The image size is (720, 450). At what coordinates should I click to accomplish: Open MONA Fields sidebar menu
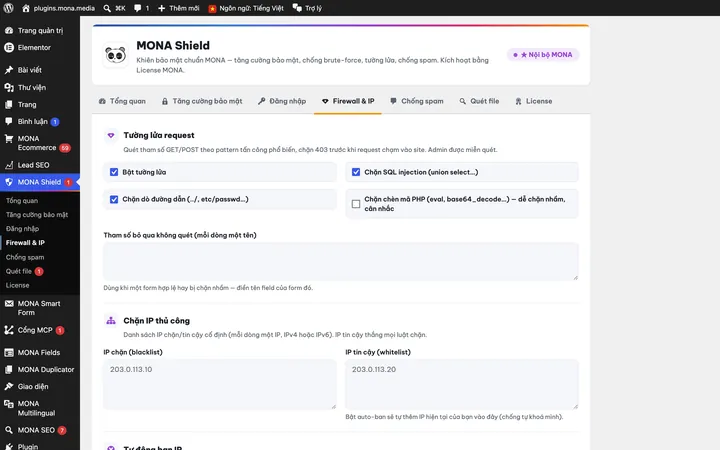(x=40, y=352)
